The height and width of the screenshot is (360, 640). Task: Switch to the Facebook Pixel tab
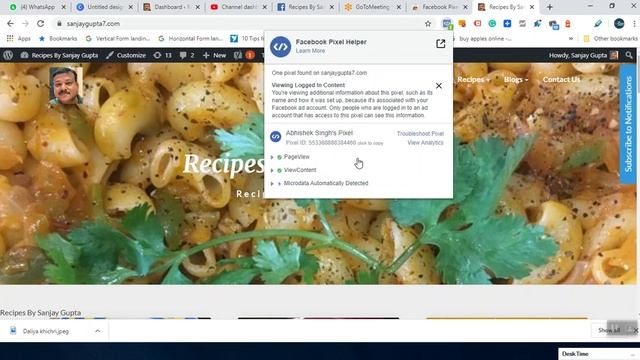439,7
